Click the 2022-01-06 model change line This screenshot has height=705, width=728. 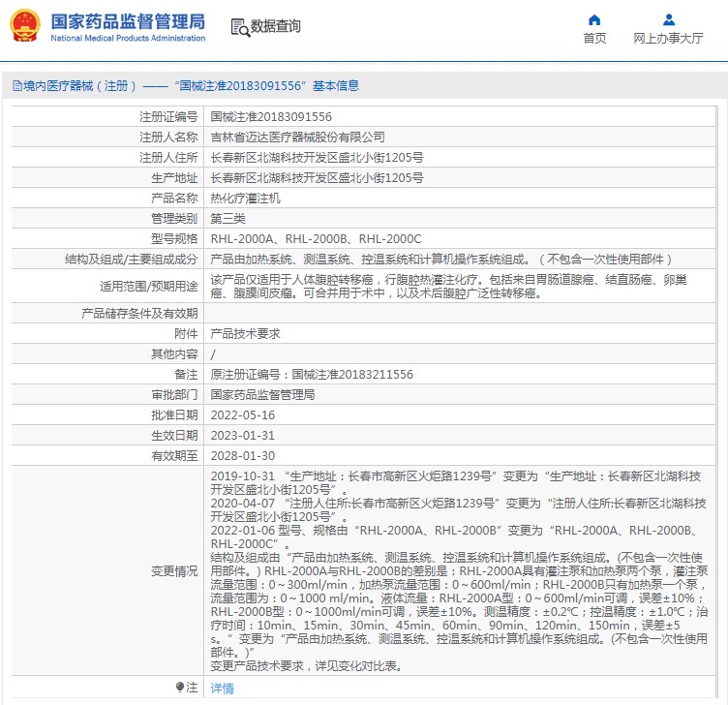tap(454, 536)
